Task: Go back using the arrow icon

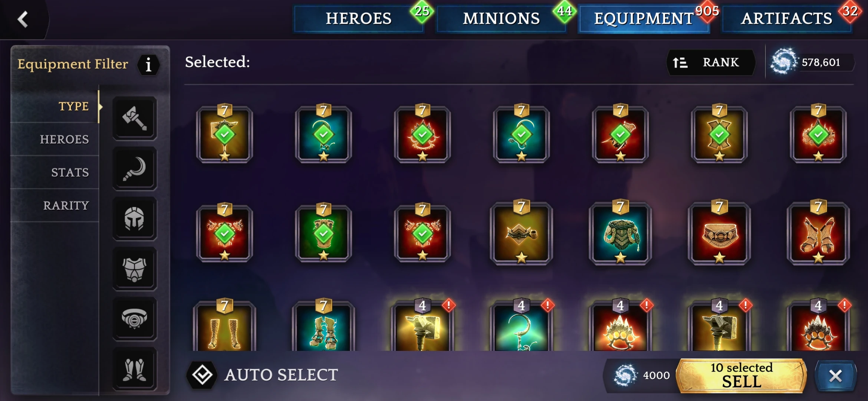Action: tap(23, 19)
